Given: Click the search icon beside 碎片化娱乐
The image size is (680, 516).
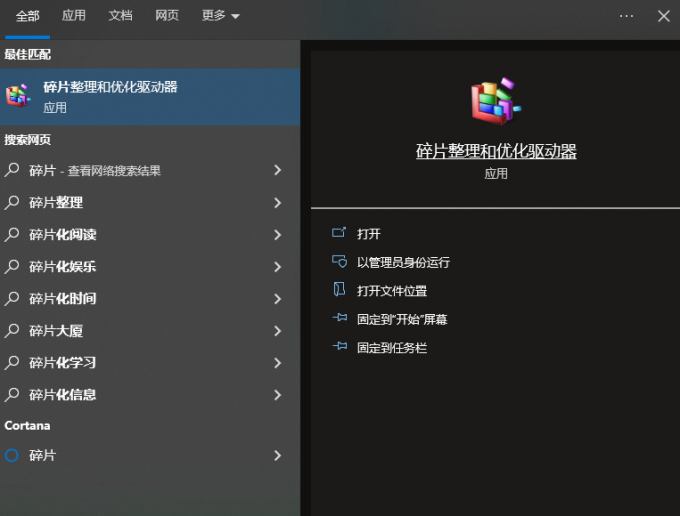Looking at the screenshot, I should (12, 266).
